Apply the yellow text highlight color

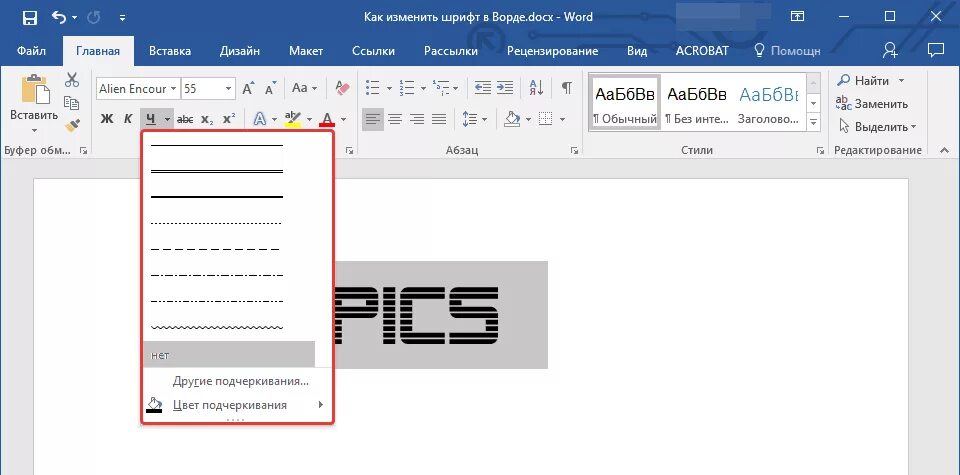[x=293, y=119]
